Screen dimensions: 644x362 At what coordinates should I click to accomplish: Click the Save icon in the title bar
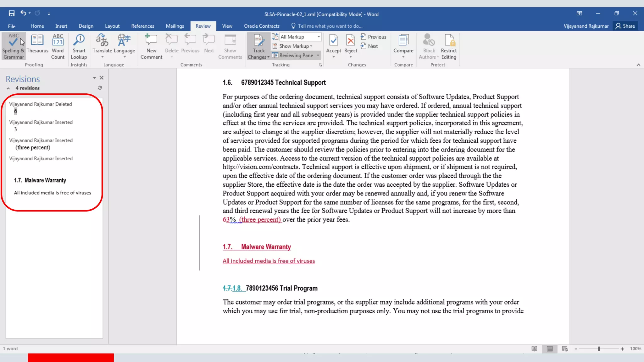click(12, 13)
